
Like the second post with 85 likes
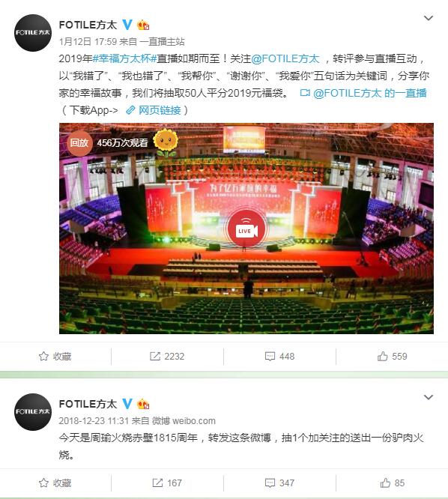coord(392,483)
